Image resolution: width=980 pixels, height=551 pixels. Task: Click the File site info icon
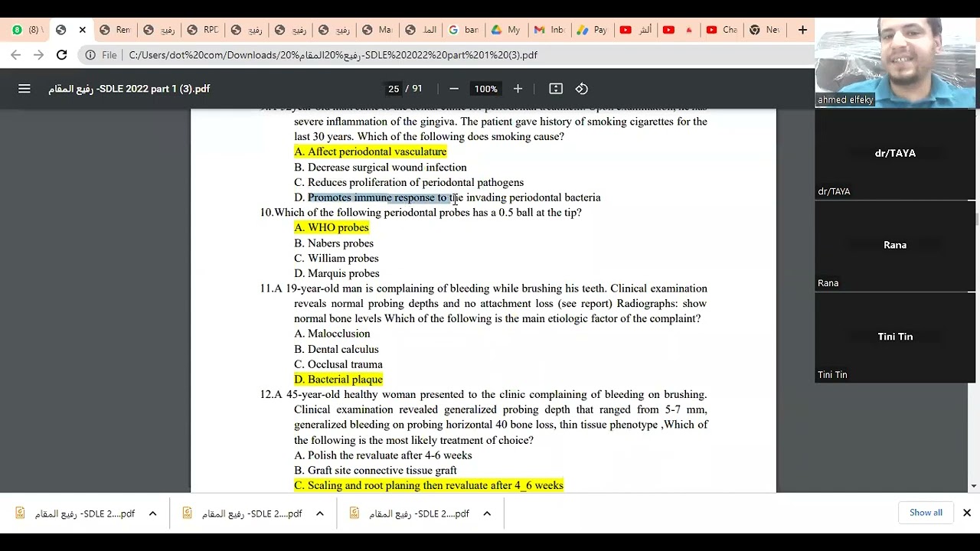pyautogui.click(x=101, y=55)
